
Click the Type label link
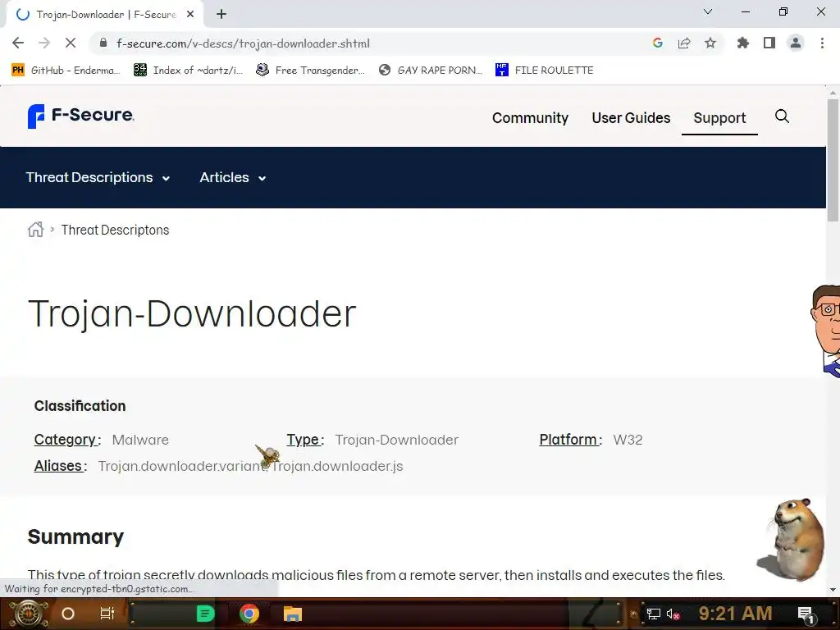(305, 440)
